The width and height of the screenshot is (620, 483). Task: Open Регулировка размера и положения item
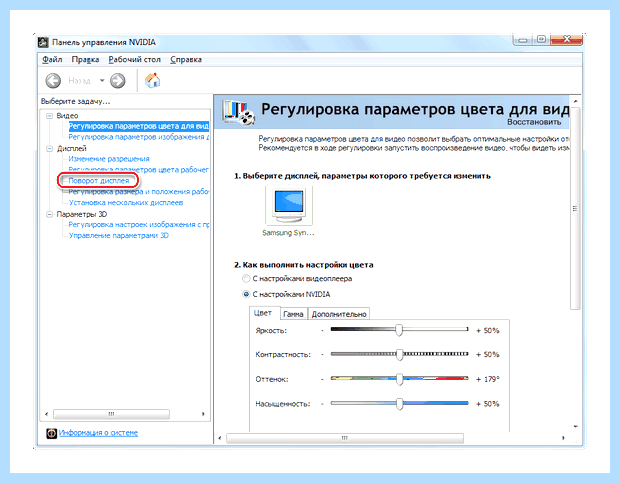tap(138, 192)
